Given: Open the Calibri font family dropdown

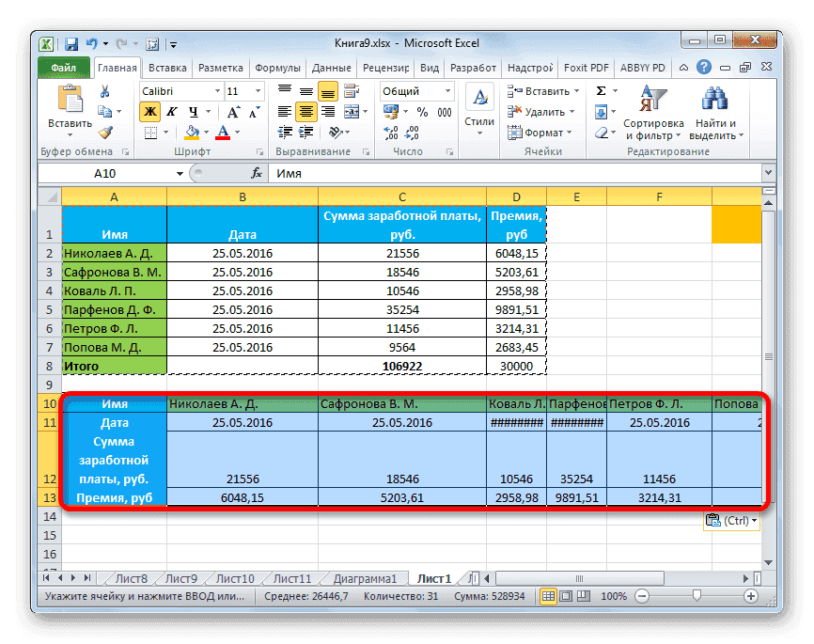Looking at the screenshot, I should [x=216, y=90].
